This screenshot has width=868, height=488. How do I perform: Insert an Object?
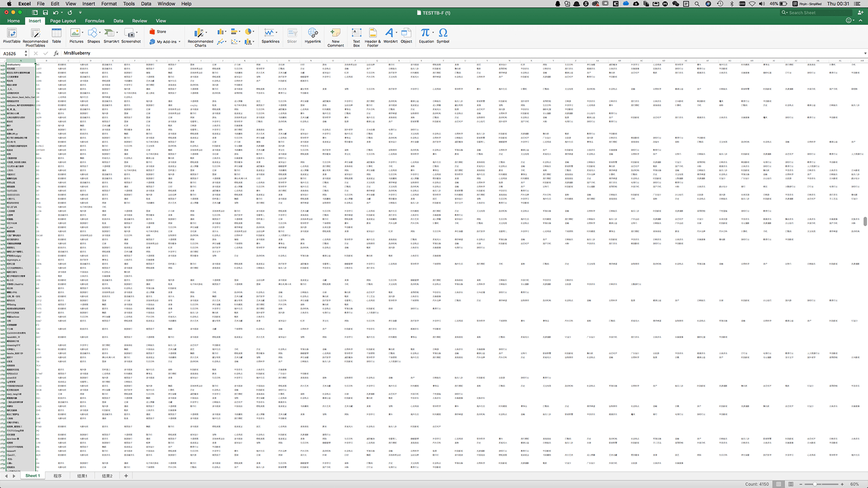406,35
